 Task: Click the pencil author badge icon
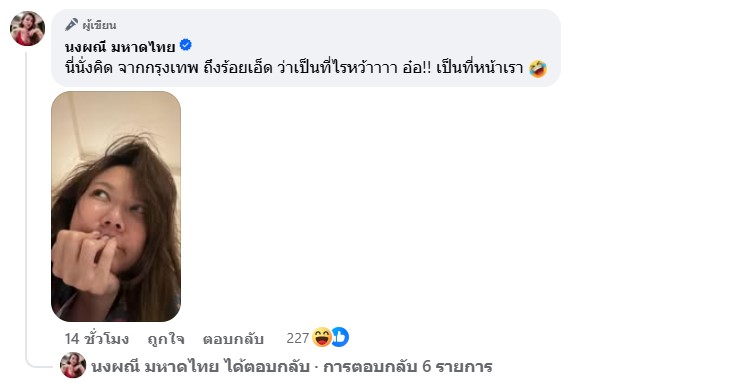pyautogui.click(x=71, y=24)
